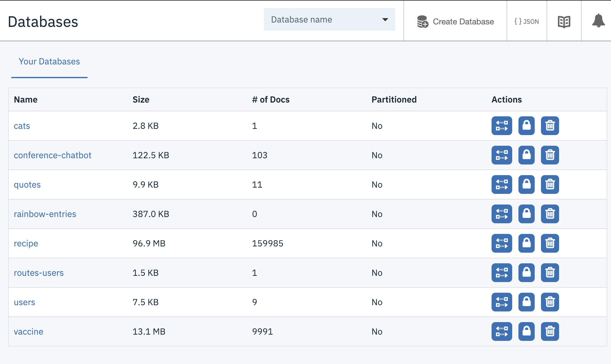Select the Your Databases tab

(x=49, y=62)
